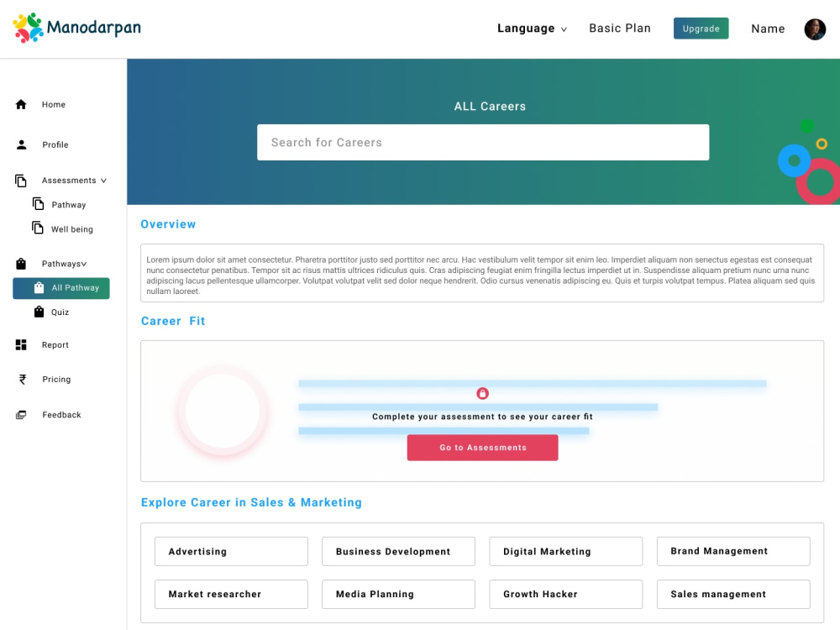Select Well being in the sidebar
This screenshot has width=840, height=630.
[71, 229]
